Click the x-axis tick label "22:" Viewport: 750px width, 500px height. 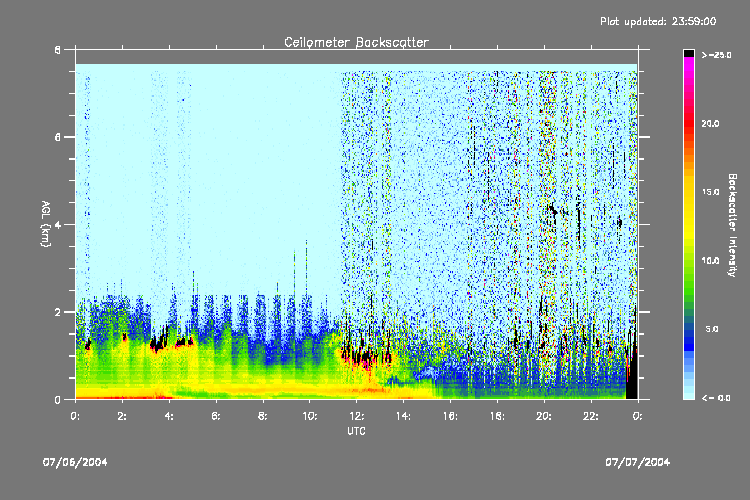(x=591, y=416)
